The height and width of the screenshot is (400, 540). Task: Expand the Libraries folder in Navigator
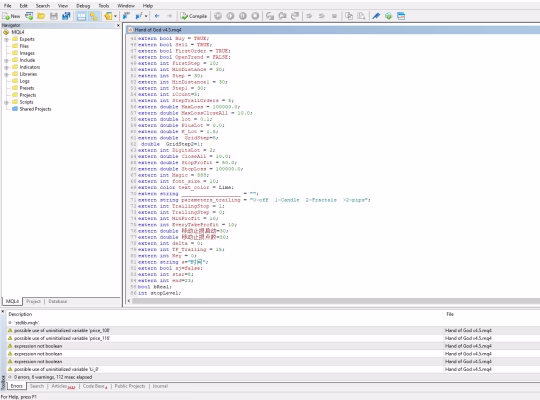[x=6, y=74]
